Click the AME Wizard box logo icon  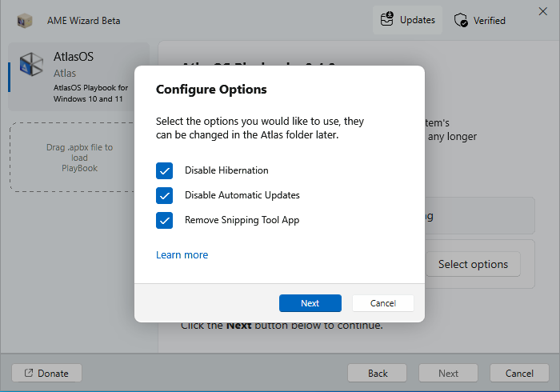click(x=26, y=20)
